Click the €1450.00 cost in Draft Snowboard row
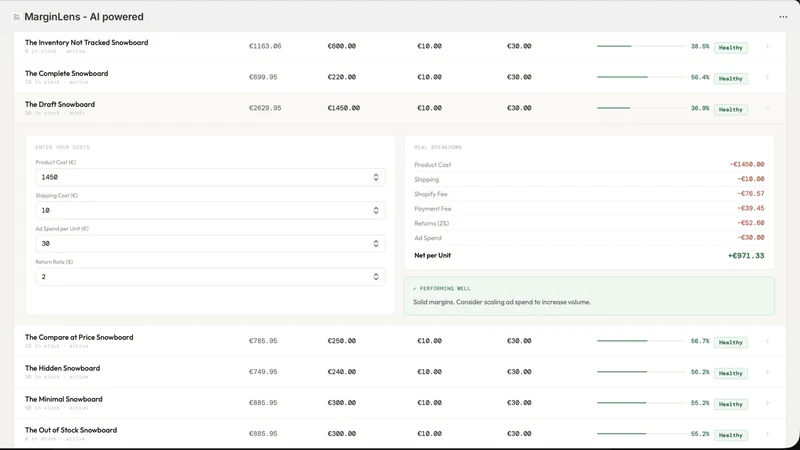 click(344, 108)
